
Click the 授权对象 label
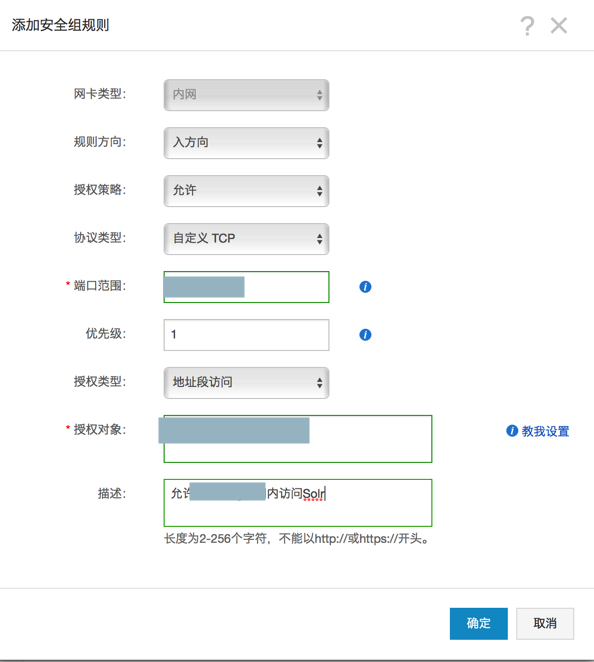point(100,430)
